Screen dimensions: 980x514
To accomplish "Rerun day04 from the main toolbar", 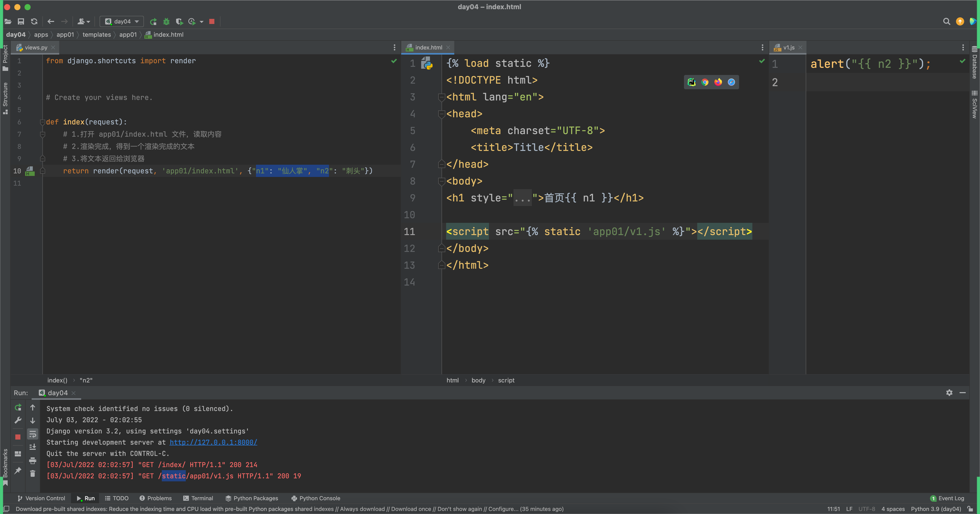I will (x=153, y=22).
